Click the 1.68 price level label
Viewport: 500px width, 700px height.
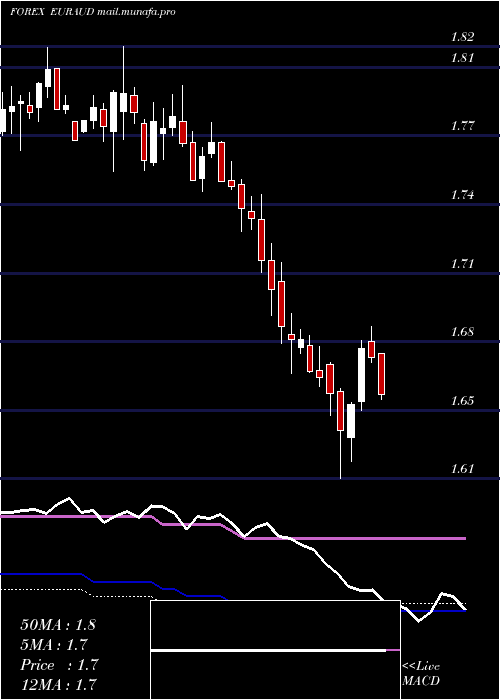tap(462, 332)
